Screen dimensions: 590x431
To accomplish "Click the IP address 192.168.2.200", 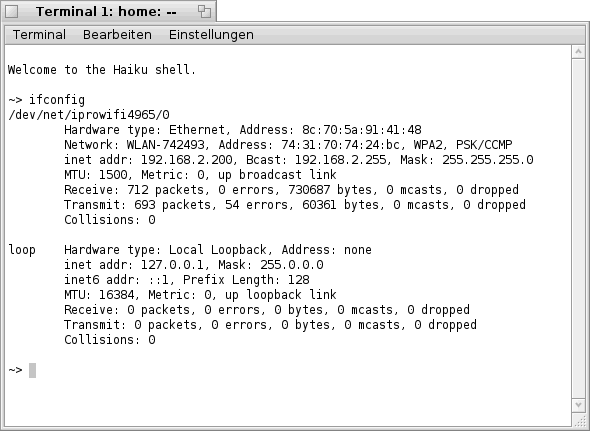I will (187, 160).
